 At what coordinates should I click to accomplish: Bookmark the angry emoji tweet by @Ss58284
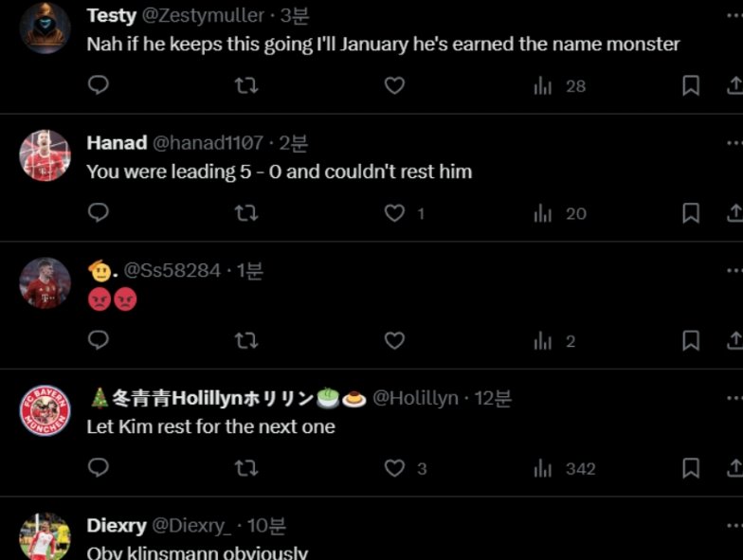click(x=691, y=341)
